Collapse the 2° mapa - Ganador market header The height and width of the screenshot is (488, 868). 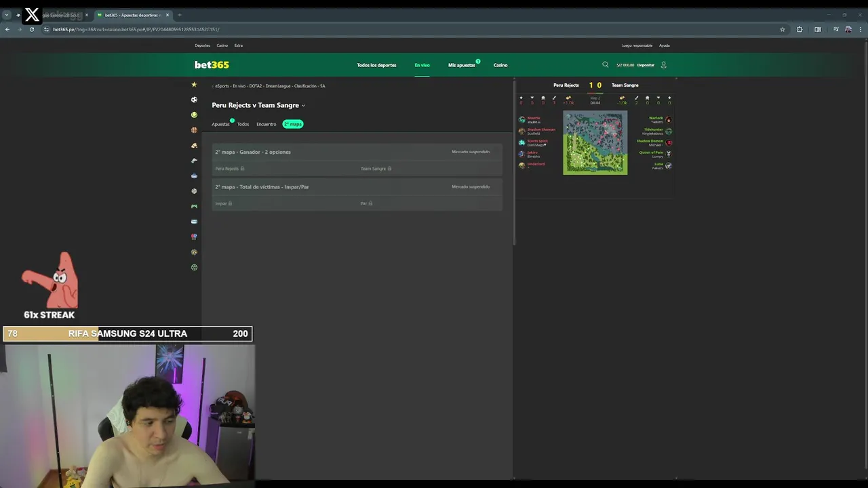[357, 152]
